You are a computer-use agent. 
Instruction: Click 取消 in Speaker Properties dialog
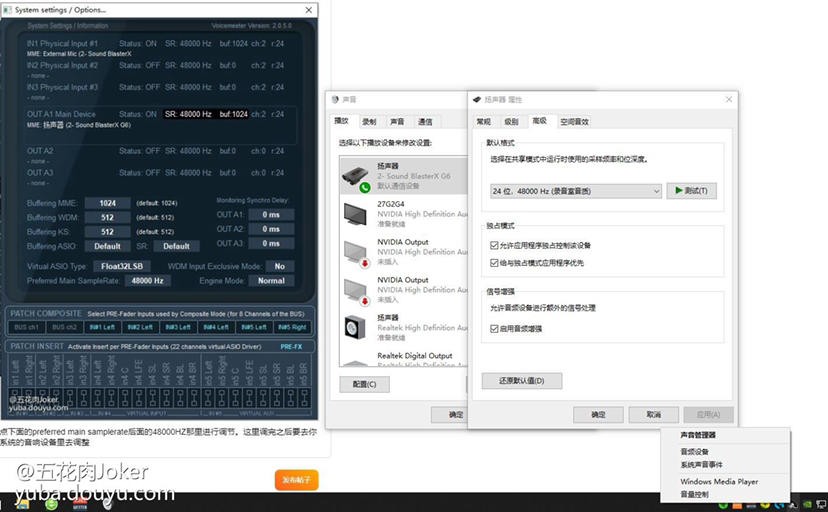tap(654, 414)
